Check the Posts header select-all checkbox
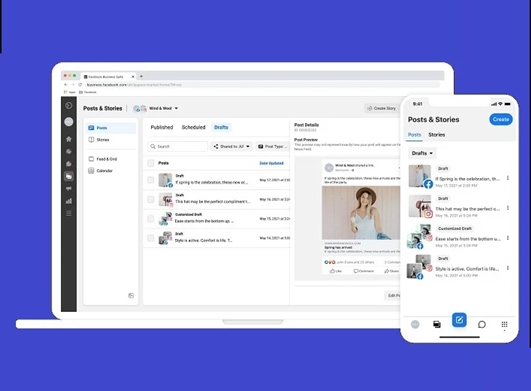The width and height of the screenshot is (531, 391). click(x=151, y=163)
